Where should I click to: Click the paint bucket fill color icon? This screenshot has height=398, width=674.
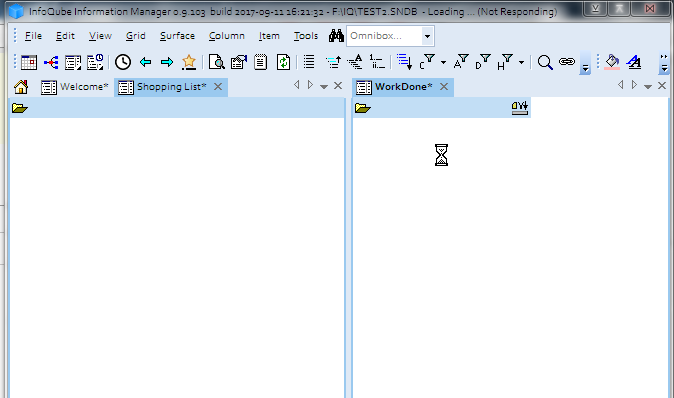pos(612,62)
